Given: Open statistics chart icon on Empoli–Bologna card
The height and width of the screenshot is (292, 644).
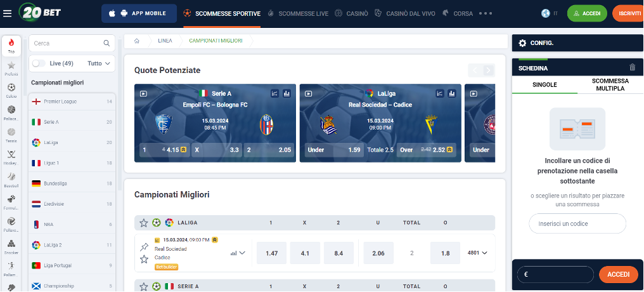Looking at the screenshot, I should 287,94.
